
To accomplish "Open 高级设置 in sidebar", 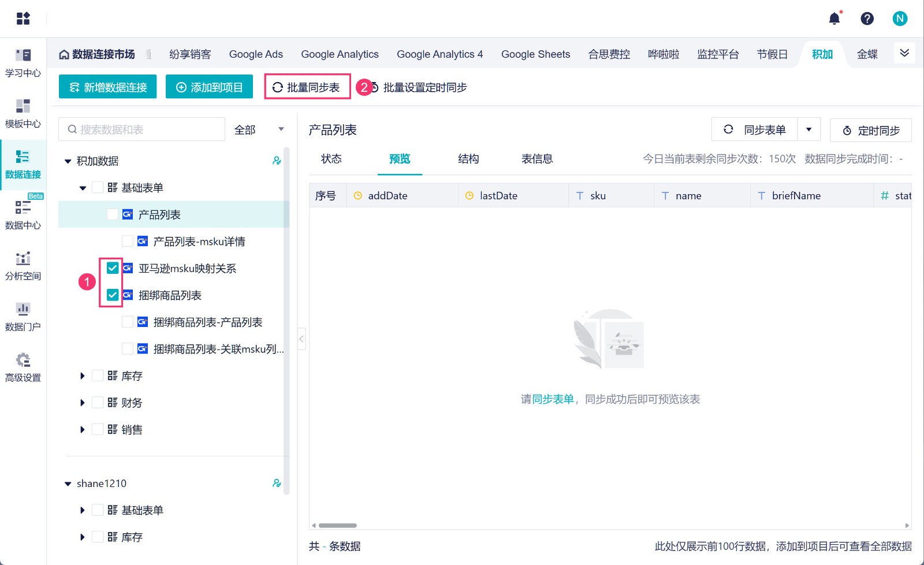I will click(x=23, y=368).
